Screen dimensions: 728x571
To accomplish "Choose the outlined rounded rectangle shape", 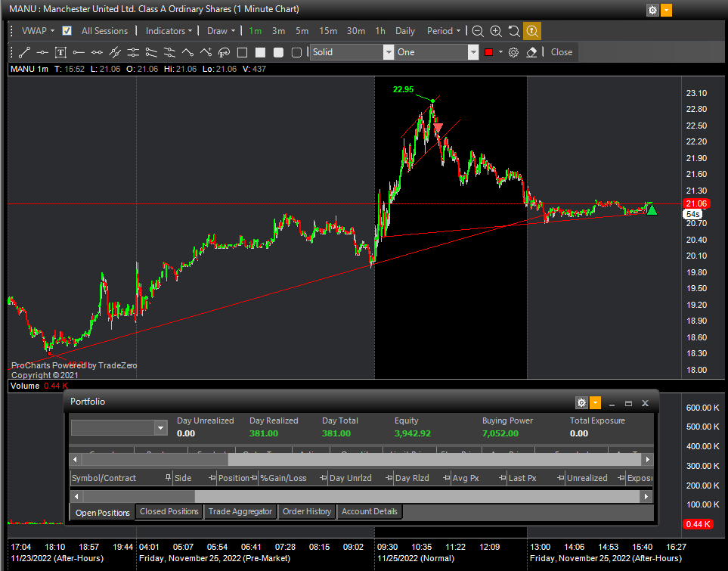I will click(296, 52).
